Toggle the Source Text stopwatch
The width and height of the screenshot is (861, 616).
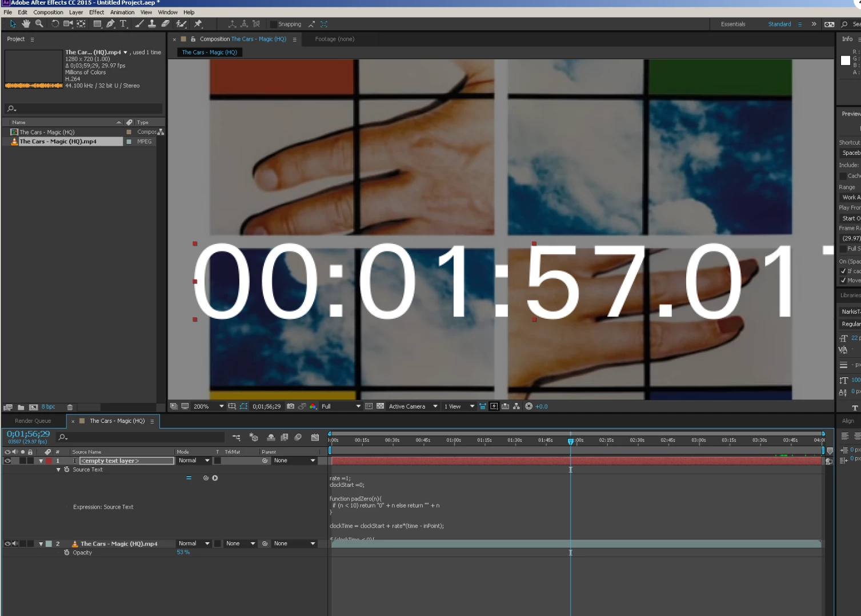pos(67,470)
